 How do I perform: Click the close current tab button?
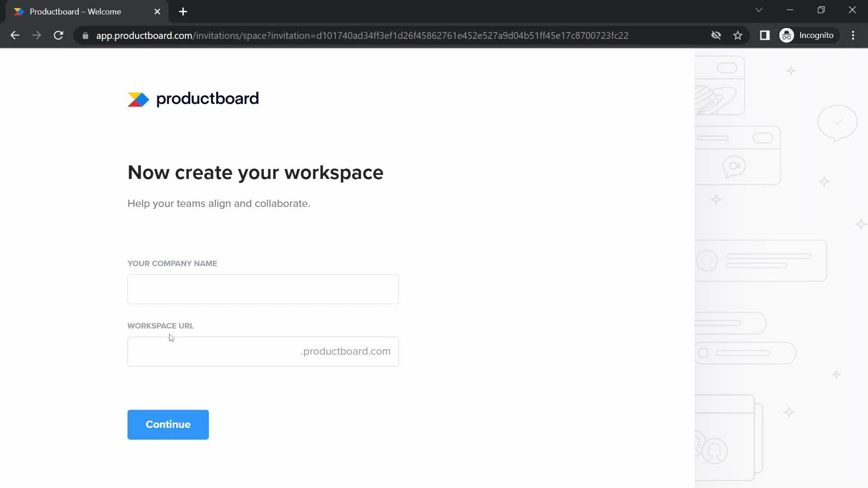click(157, 12)
